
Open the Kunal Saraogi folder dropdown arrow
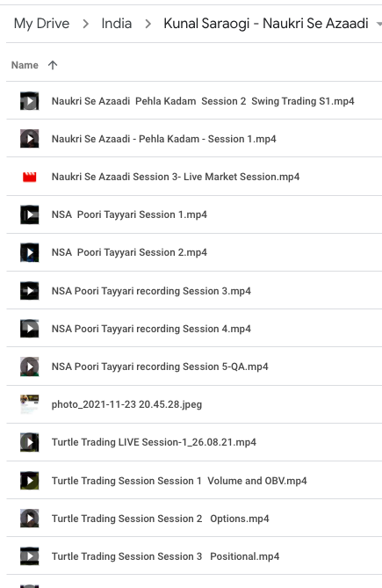tap(378, 24)
